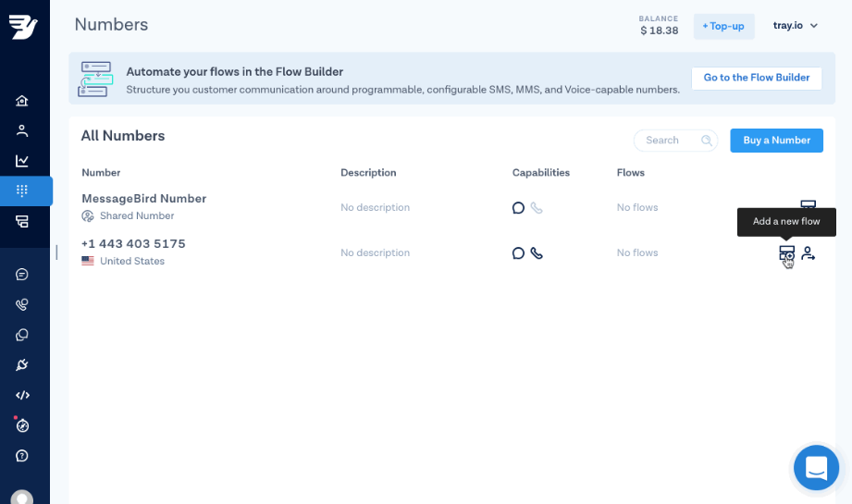Open the live chat support widget
Image resolution: width=852 pixels, height=504 pixels.
[815, 468]
